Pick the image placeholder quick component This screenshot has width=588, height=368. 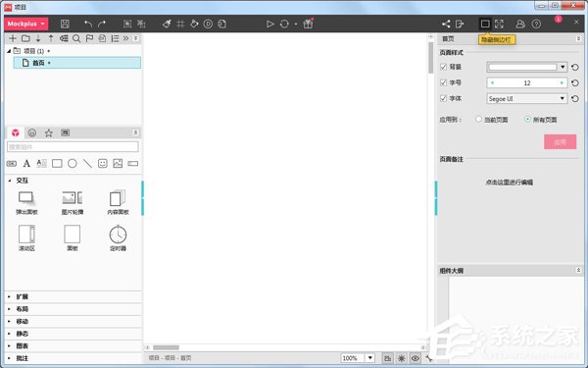[118, 163]
